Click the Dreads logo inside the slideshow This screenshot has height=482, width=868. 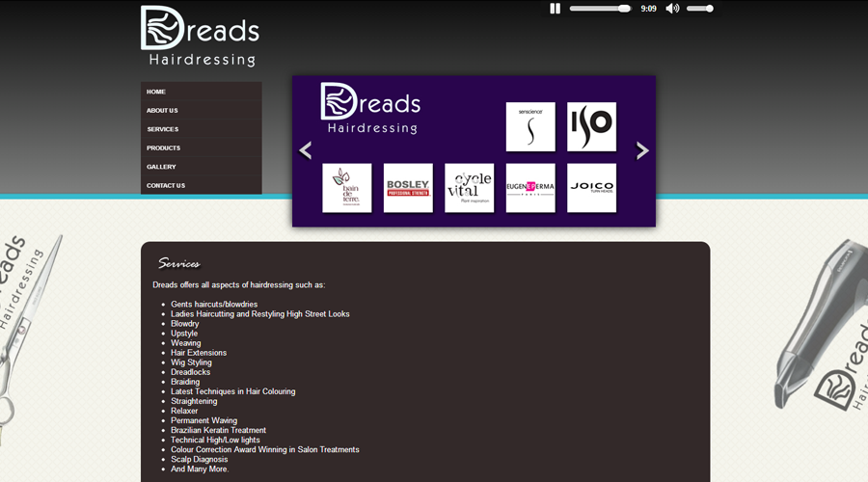[x=370, y=109]
